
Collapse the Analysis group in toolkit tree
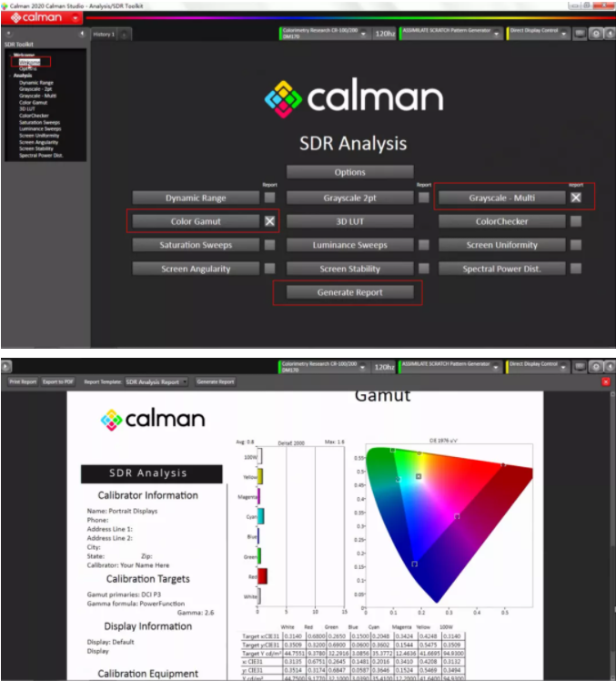10,76
